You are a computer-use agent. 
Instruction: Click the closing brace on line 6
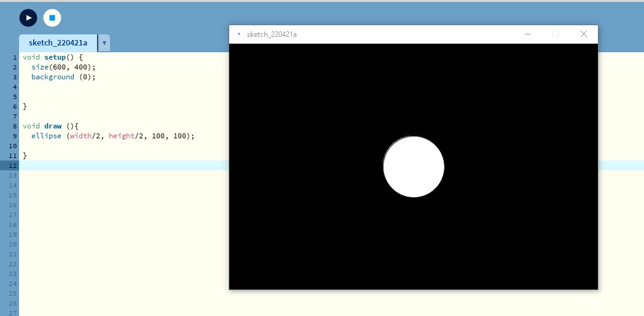coord(25,106)
